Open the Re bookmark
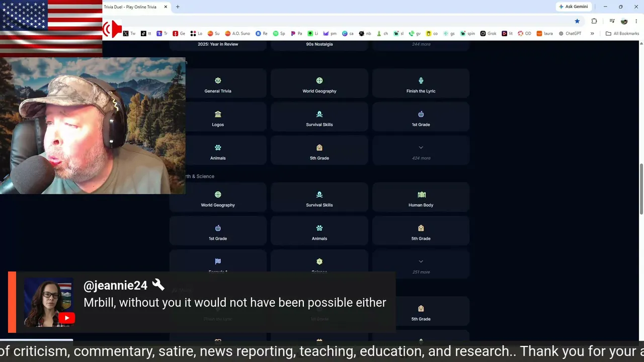The height and width of the screenshot is (362, 644). click(262, 34)
